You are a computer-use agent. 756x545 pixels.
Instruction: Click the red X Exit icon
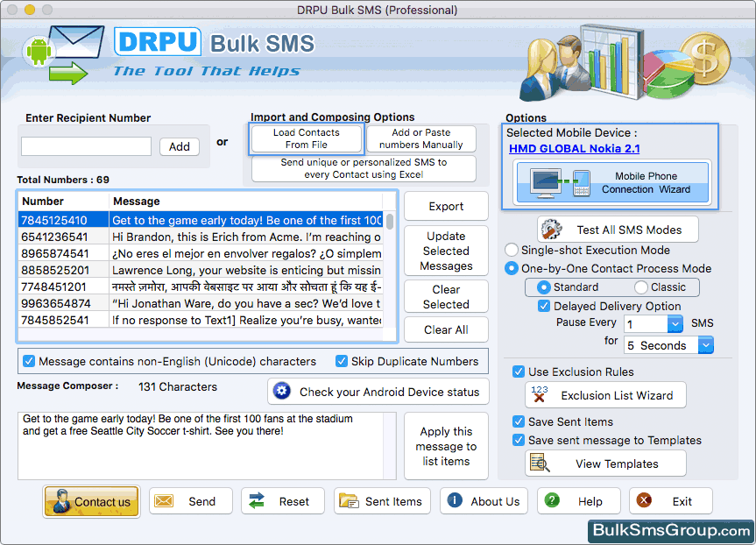point(644,500)
